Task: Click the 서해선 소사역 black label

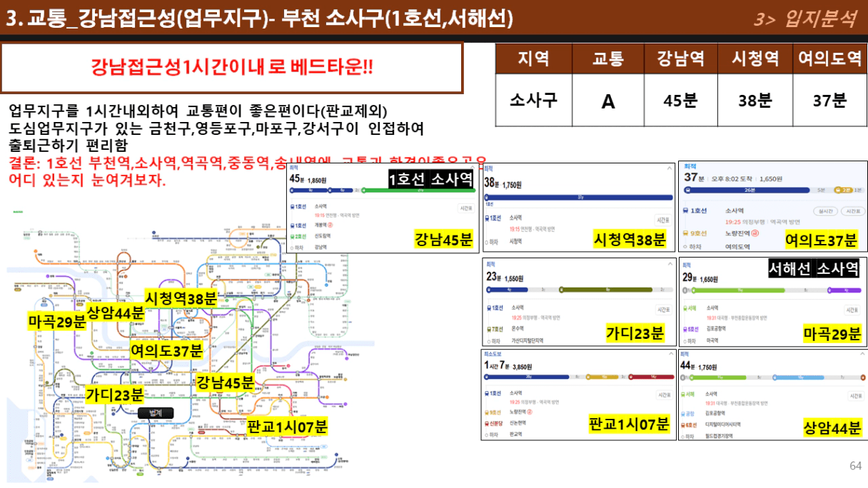Action: pos(814,269)
